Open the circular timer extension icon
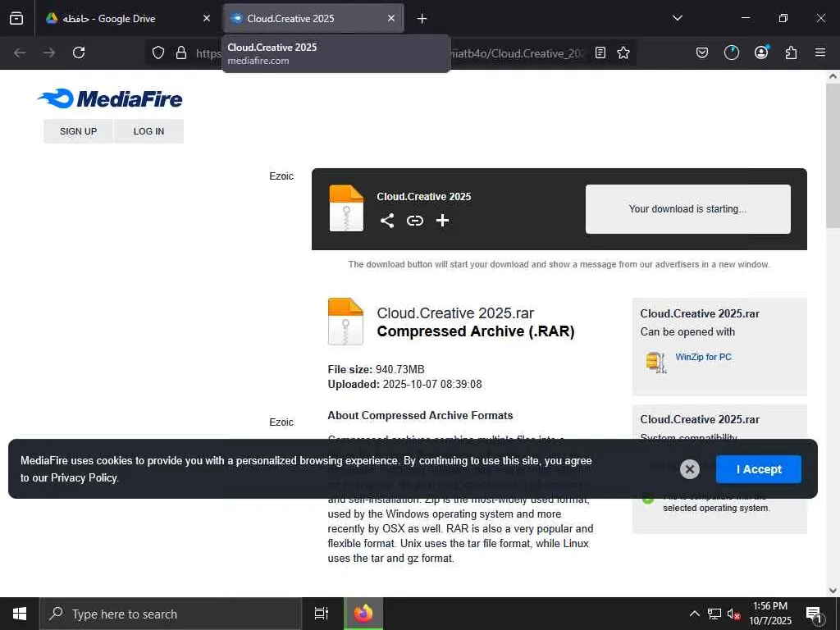This screenshot has width=840, height=630. click(x=731, y=52)
